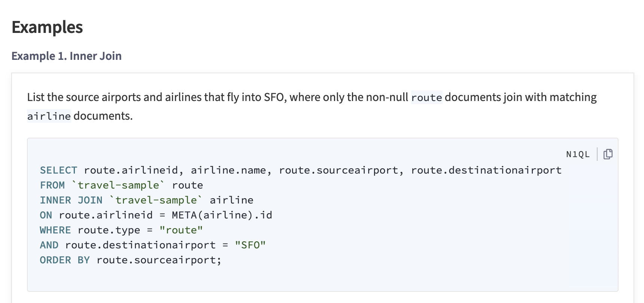Click the "Example 1. Inner Join" heading
Viewport: 644px width, 303px height.
[x=66, y=56]
